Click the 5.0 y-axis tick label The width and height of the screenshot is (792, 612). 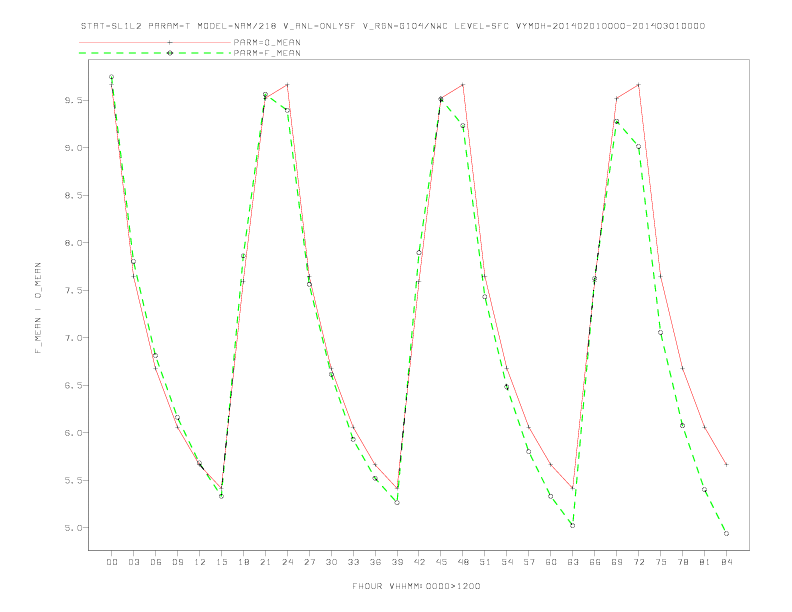click(x=73, y=528)
